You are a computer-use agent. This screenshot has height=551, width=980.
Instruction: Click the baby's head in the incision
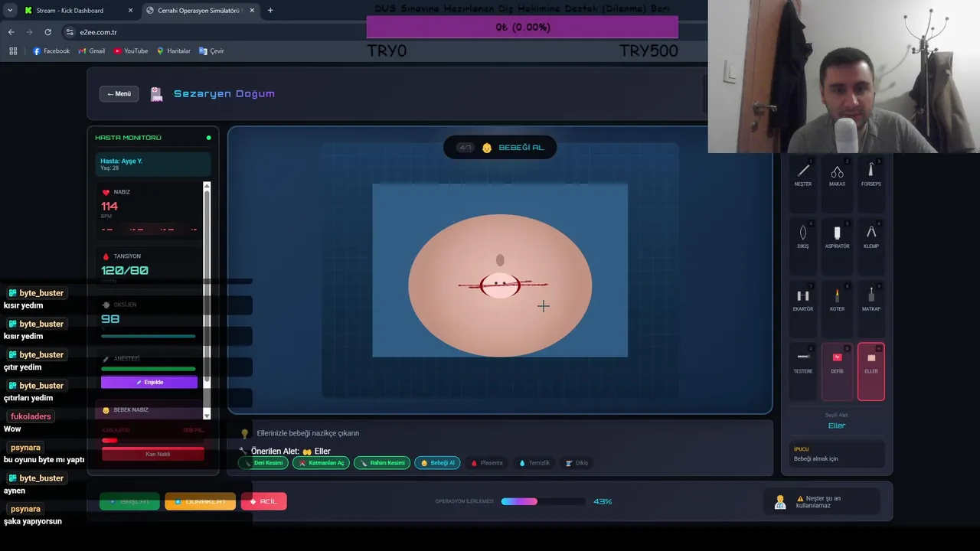[500, 286]
